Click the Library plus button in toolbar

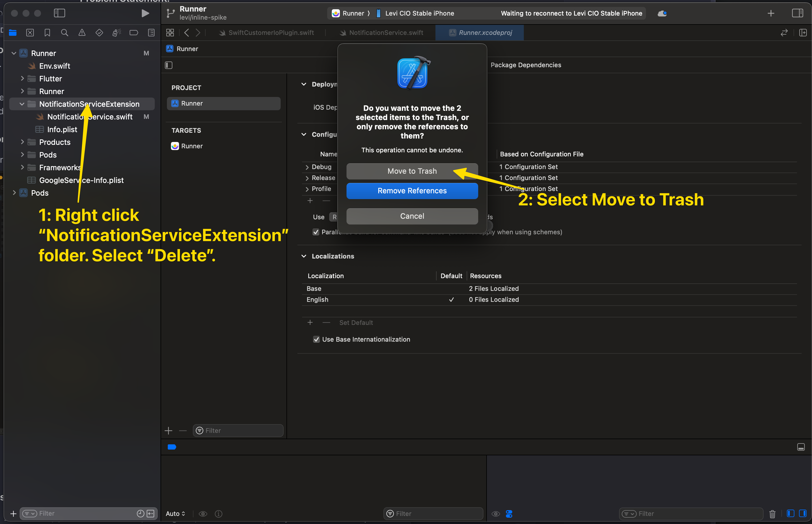[x=771, y=13]
